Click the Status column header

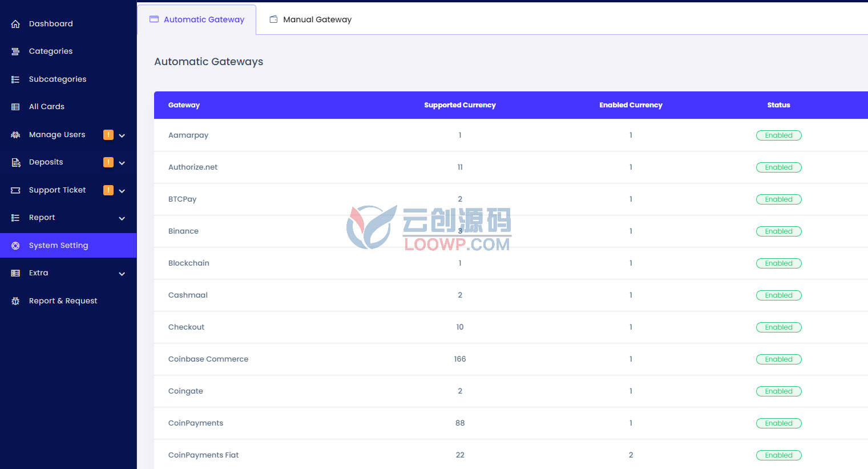coord(778,105)
